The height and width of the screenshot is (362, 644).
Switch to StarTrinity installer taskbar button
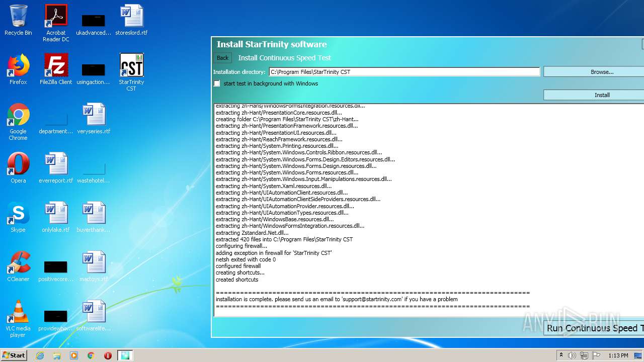pyautogui.click(x=125, y=355)
